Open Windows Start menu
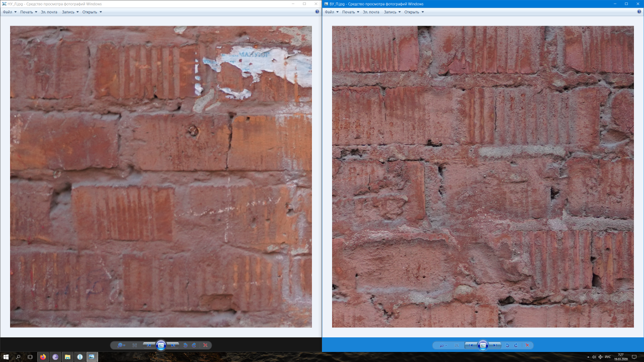 pyautogui.click(x=6, y=357)
